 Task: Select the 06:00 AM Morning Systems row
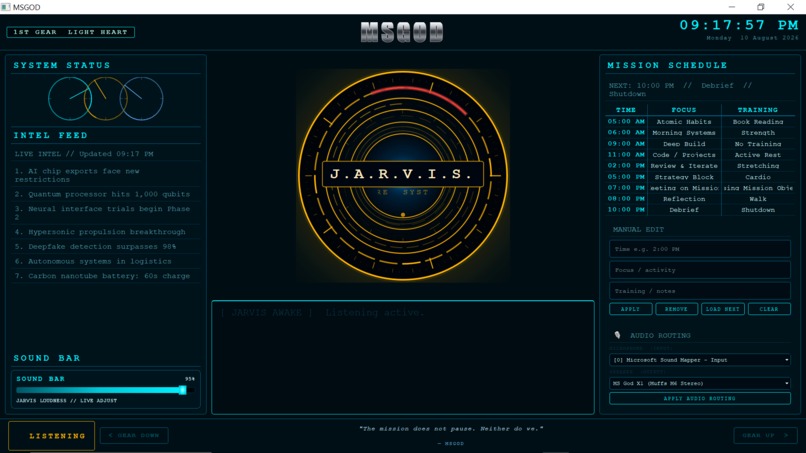click(x=700, y=133)
